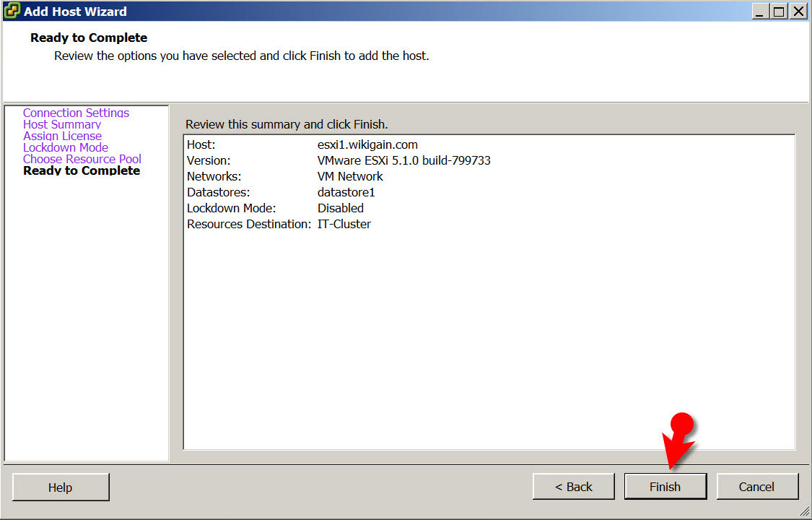Screen dimensions: 812x520
Task: Click the IT-Cluster resource destination value
Action: 344,225
